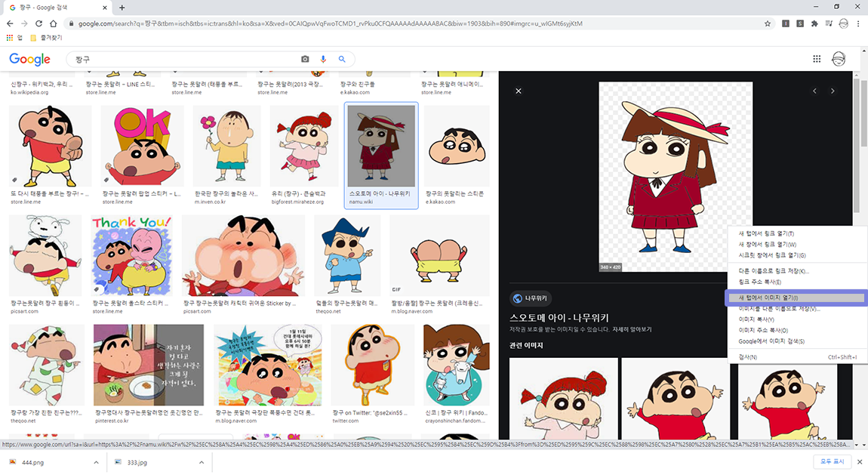Open the Google apps grid
The width and height of the screenshot is (868, 475).
point(817,59)
